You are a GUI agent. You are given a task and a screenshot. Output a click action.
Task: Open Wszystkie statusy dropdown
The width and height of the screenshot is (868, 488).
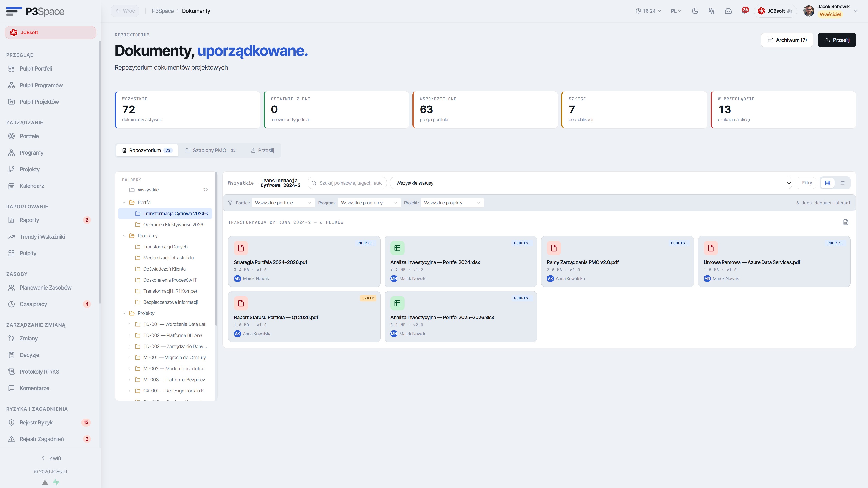[x=591, y=183]
